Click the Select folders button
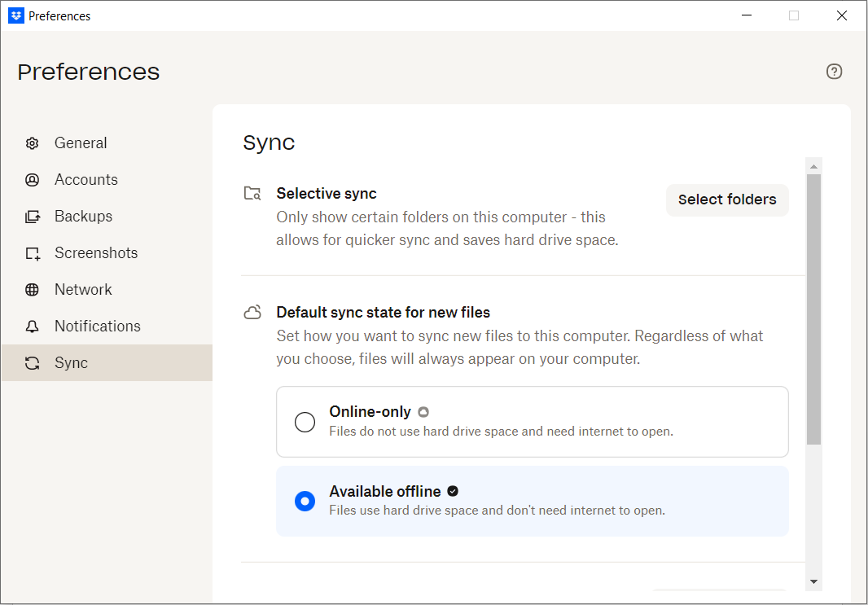This screenshot has height=605, width=868. 727,199
